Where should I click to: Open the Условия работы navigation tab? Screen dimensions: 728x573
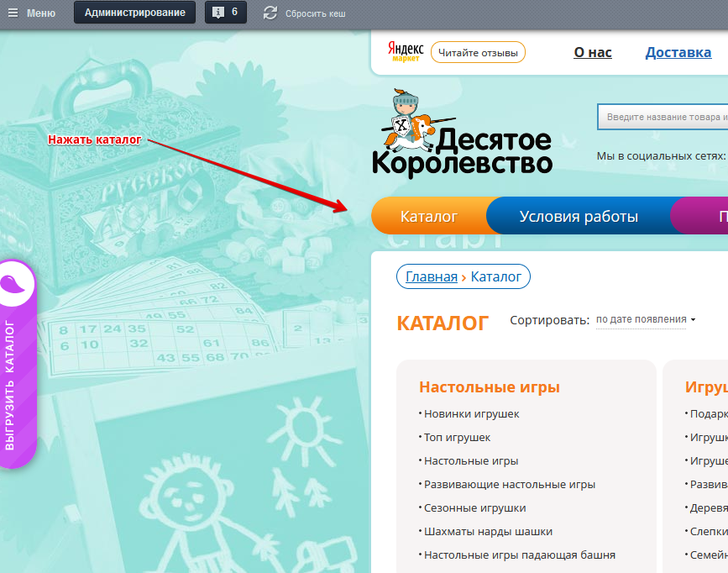(579, 216)
